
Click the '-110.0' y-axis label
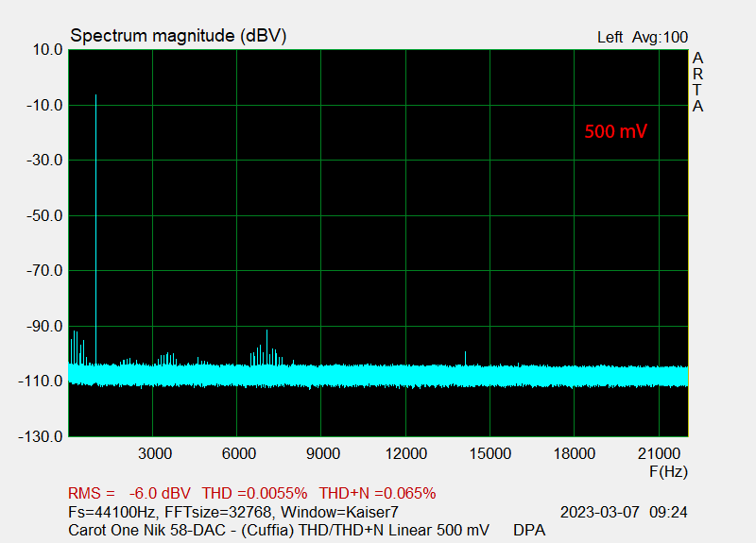(x=41, y=382)
